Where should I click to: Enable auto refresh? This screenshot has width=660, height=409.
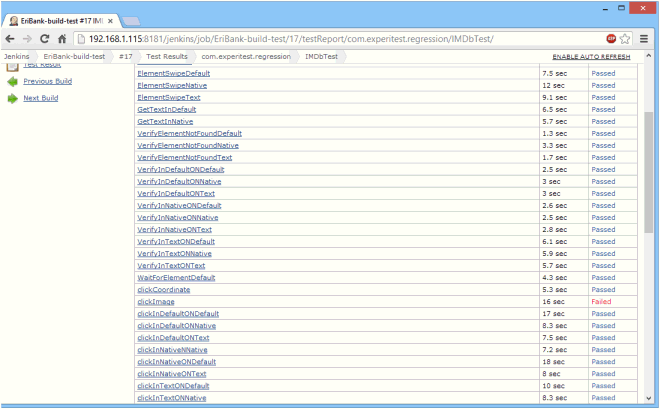[x=591, y=57]
